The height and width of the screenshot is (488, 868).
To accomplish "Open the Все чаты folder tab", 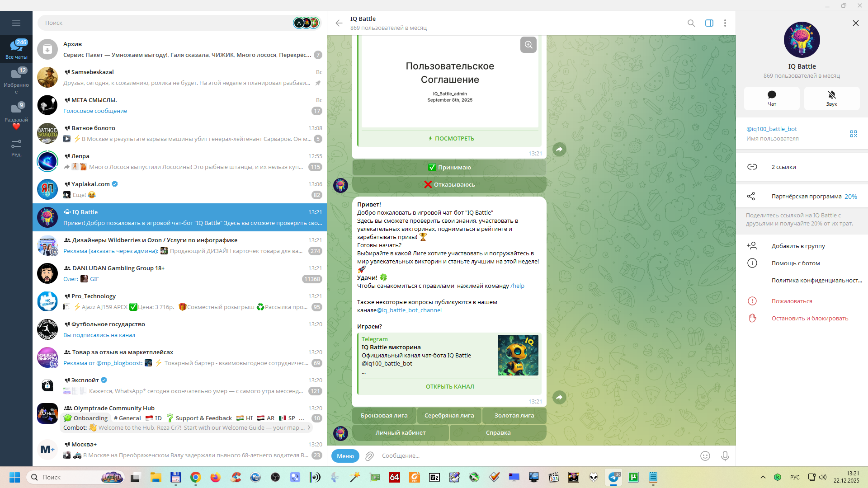I will (x=16, y=49).
